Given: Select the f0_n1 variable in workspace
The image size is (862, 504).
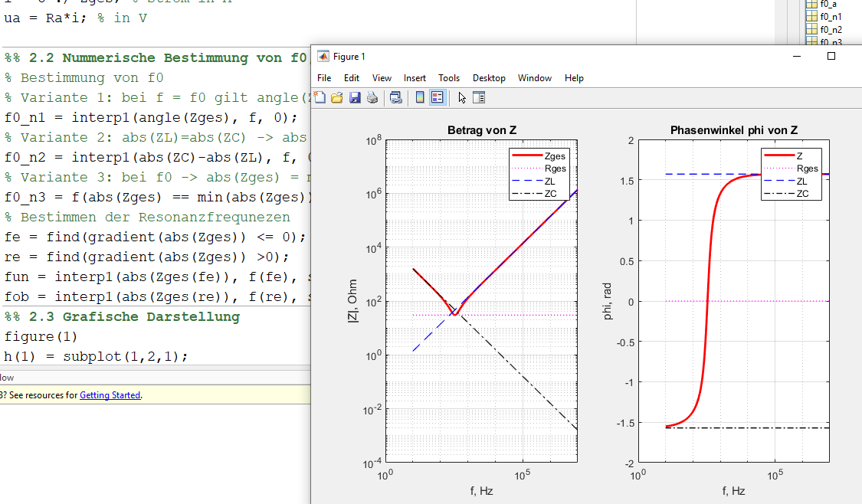Looking at the screenshot, I should 830,16.
